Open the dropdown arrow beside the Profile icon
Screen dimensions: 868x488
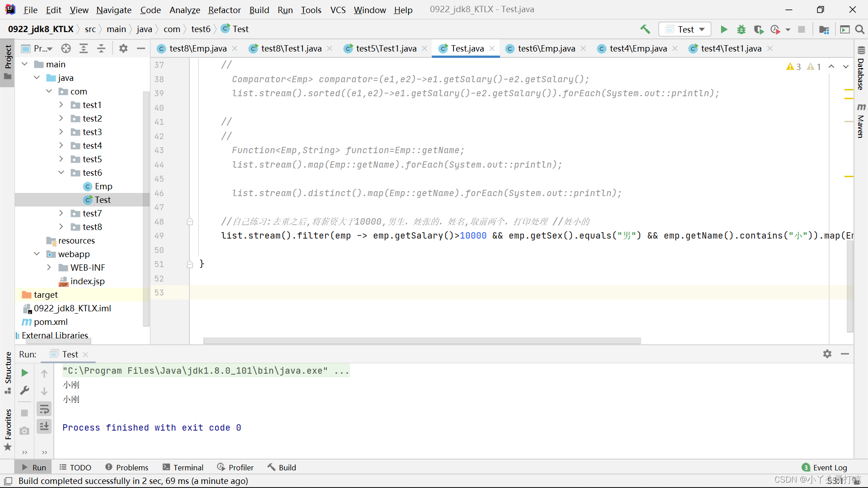[x=788, y=29]
